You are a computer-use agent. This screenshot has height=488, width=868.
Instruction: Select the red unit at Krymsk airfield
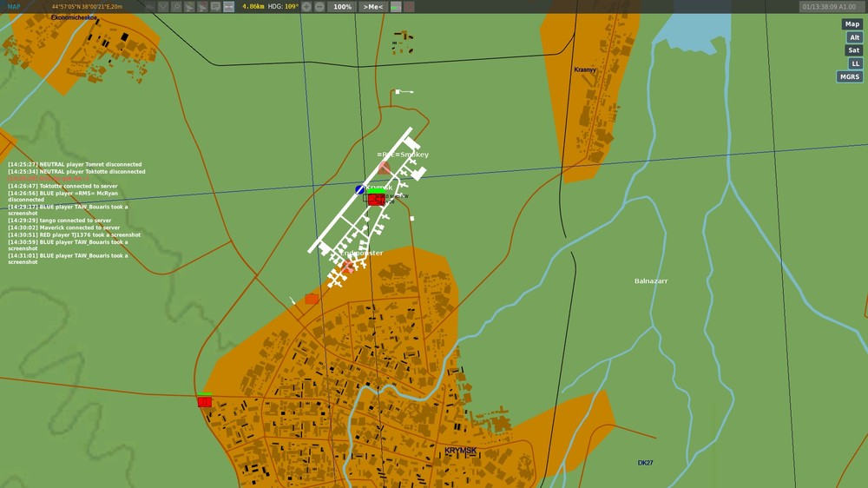pyautogui.click(x=377, y=200)
